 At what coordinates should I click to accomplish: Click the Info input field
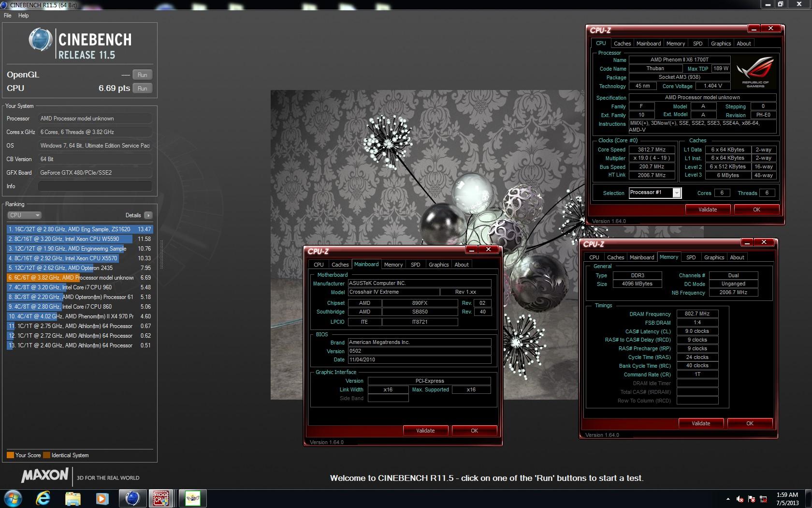[x=95, y=186]
